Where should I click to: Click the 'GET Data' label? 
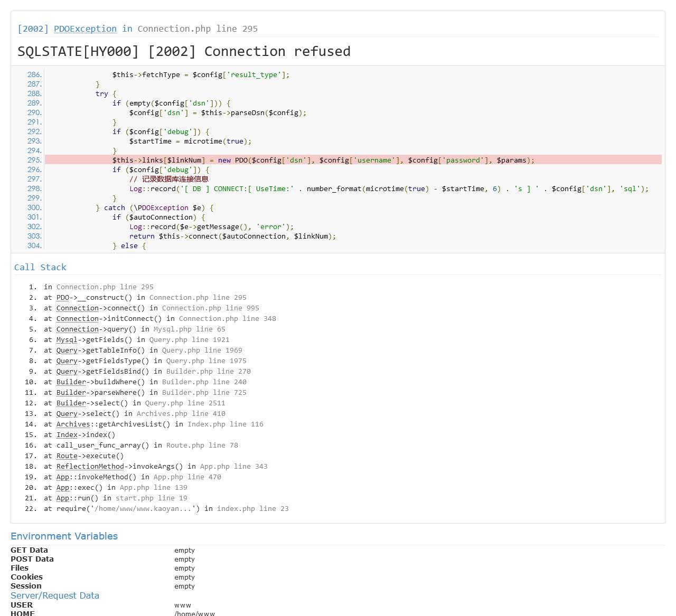tap(29, 550)
